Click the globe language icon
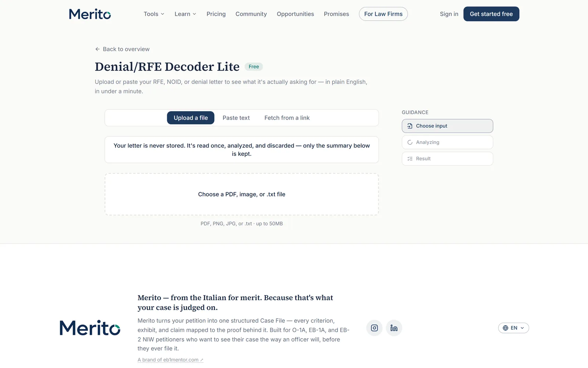 (506, 328)
